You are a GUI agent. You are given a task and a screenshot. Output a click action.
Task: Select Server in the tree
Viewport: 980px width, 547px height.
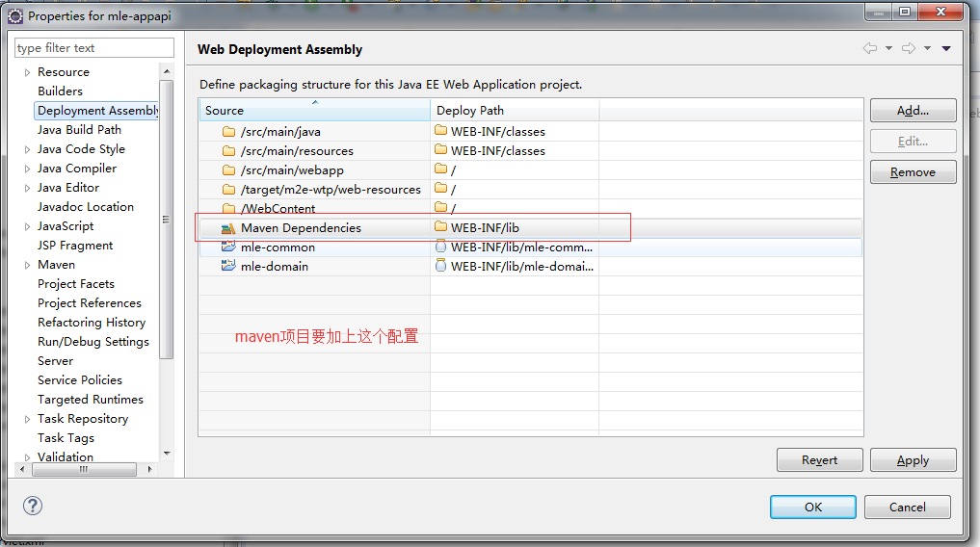tap(55, 361)
